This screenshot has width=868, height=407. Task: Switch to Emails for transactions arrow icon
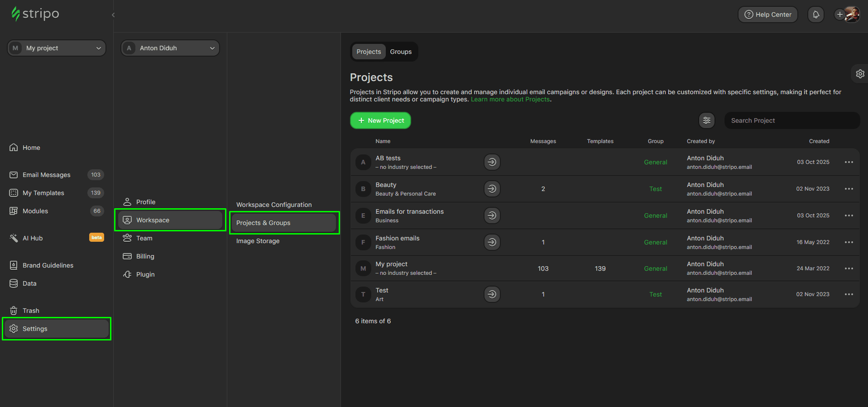coord(492,215)
